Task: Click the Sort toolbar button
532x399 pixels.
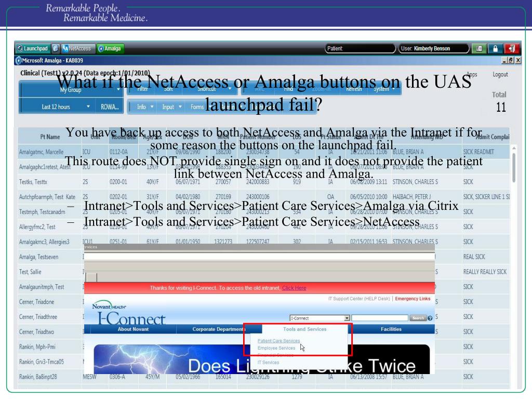Action: 168,88
